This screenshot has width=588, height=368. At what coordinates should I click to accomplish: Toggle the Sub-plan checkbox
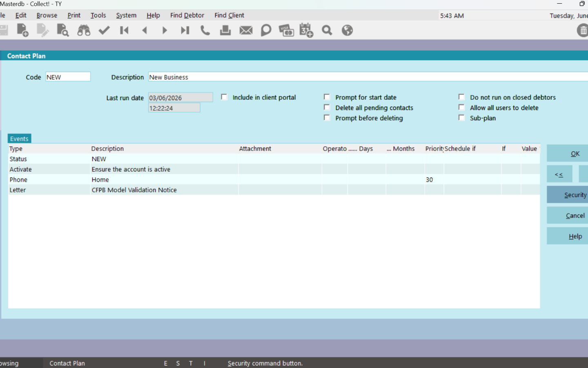point(461,118)
